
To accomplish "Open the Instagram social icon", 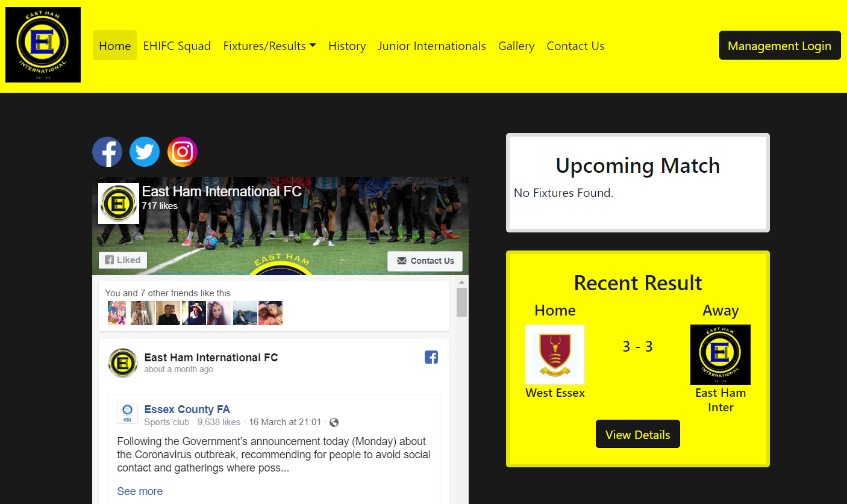I will (x=183, y=152).
